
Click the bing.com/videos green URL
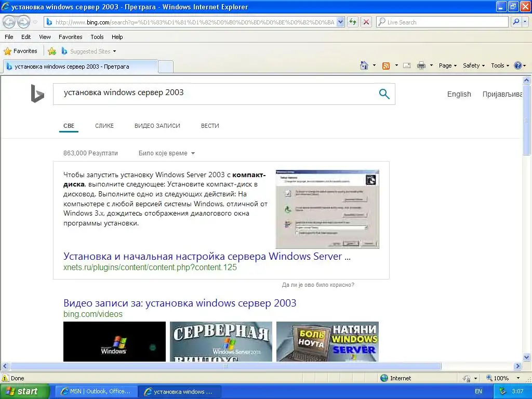[93, 314]
